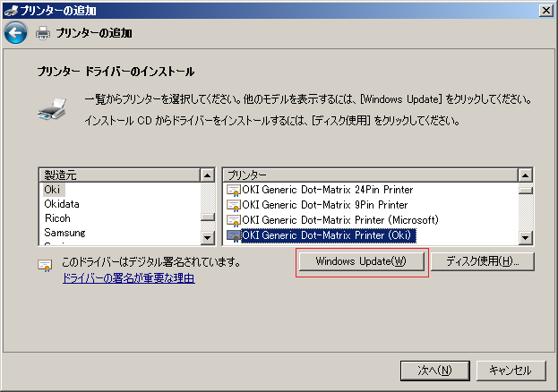Click the printer list scroll down arrow
Image resolution: width=558 pixels, height=392 pixels.
click(x=525, y=238)
